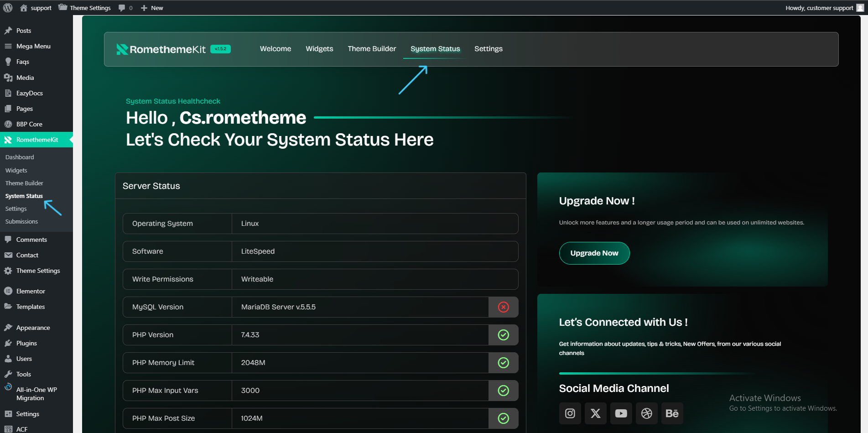Click the plus New icon in admin bar
This screenshot has height=433, width=868.
point(144,8)
